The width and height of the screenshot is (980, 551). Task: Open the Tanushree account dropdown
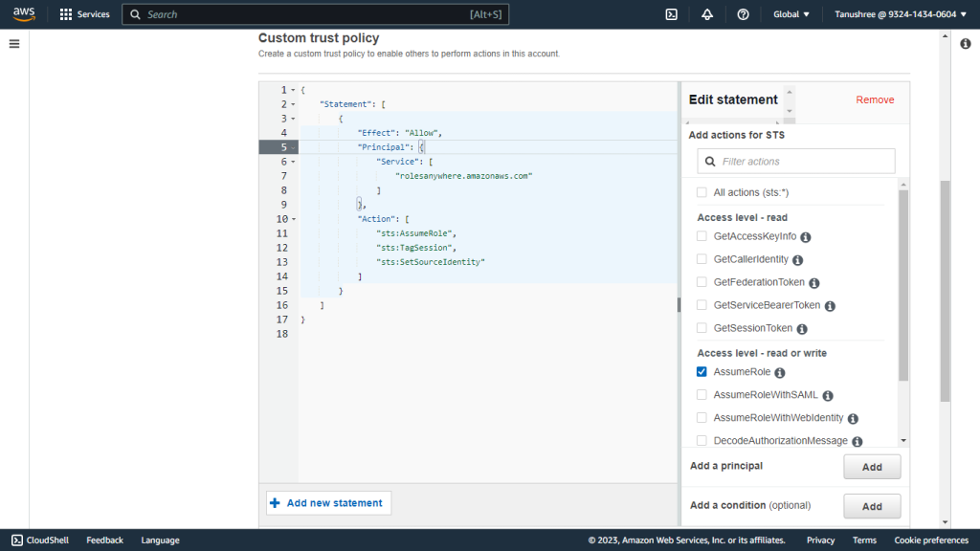(900, 13)
